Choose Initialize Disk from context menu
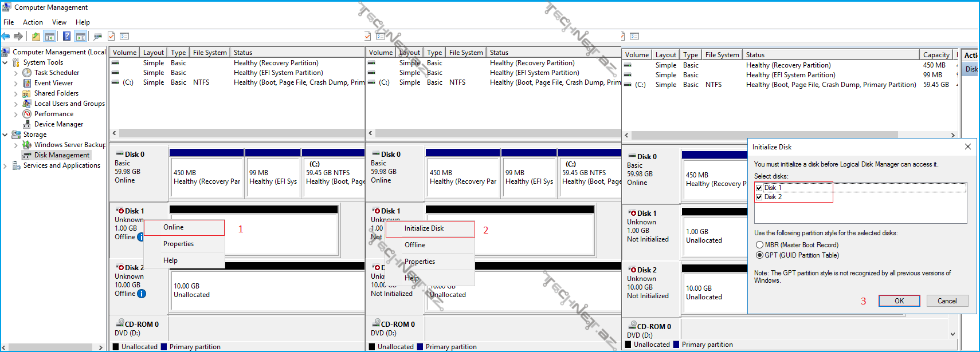Viewport: 980px width, 352px height. 424,228
